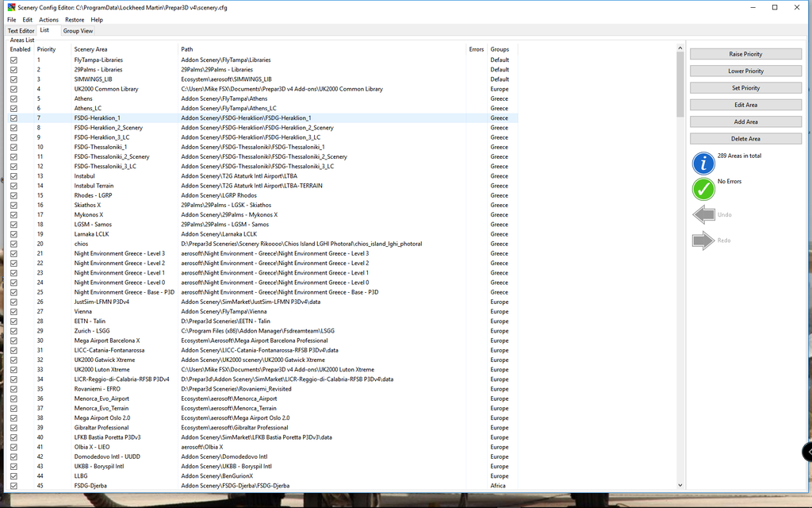The height and width of the screenshot is (508, 812).
Task: Select Rhodes - LGRP row
Action: tap(262, 195)
